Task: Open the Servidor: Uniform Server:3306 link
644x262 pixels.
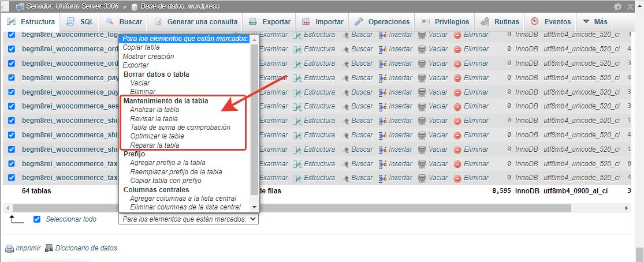Action: click(73, 6)
